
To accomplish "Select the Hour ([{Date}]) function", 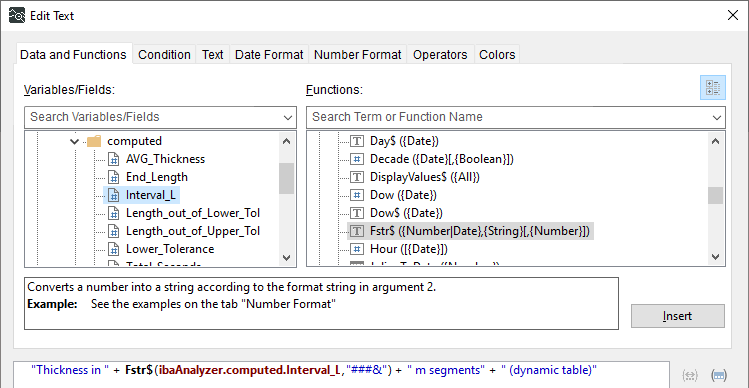I will 409,249.
